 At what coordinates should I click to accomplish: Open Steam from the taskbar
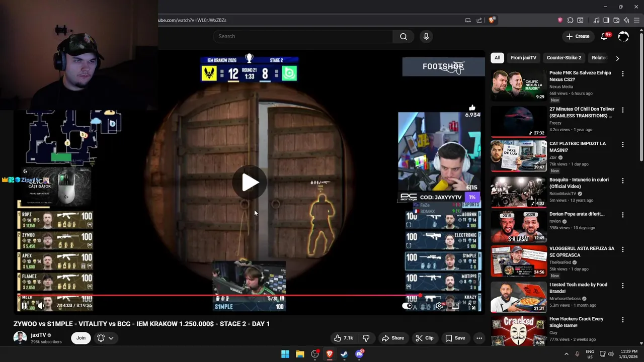[x=344, y=354]
